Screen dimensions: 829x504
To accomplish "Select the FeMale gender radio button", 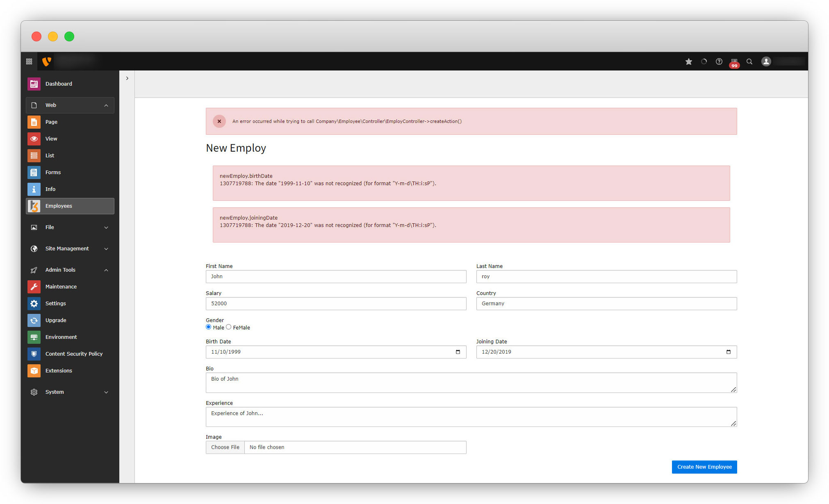I will (x=229, y=327).
